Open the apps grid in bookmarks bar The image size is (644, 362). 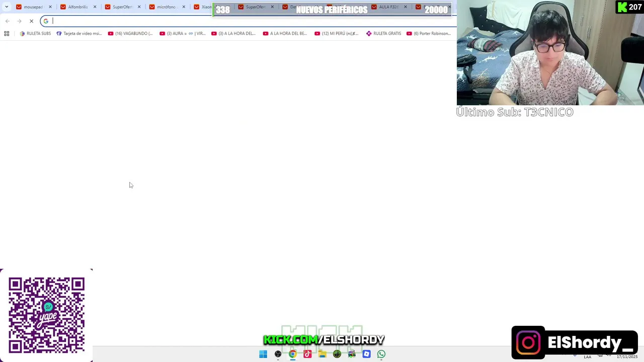point(7,34)
